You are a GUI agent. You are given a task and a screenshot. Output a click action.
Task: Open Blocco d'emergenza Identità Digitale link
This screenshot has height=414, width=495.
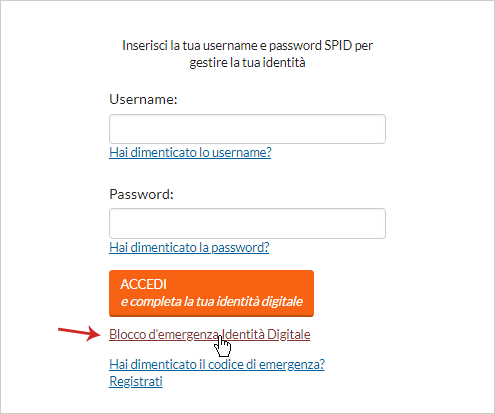pos(210,334)
